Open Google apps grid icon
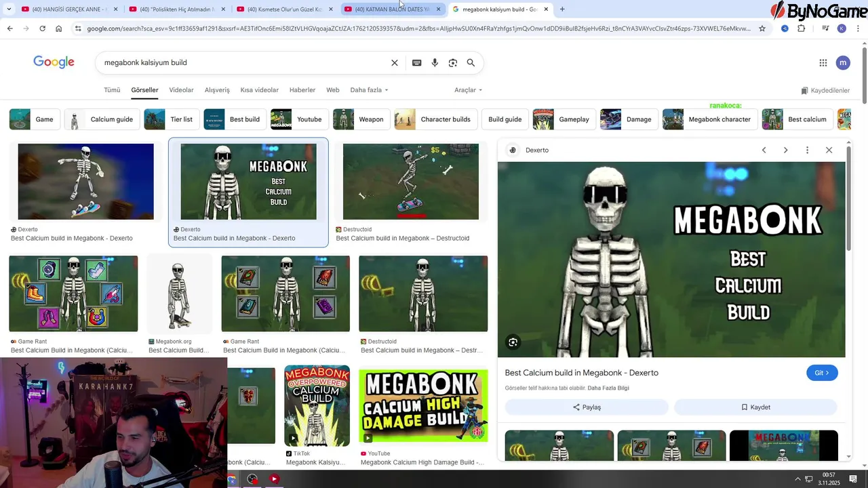 click(x=823, y=62)
